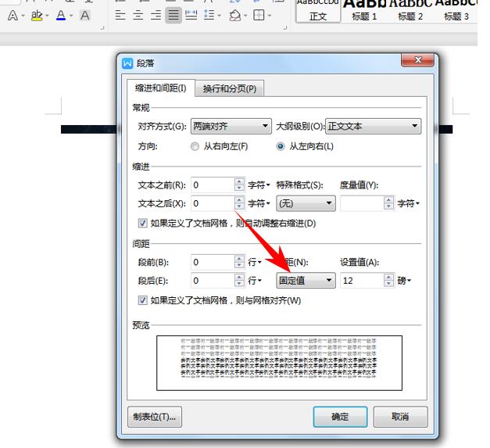
Task: Open borders dropdown arrow in ribbon
Action: tap(270, 16)
